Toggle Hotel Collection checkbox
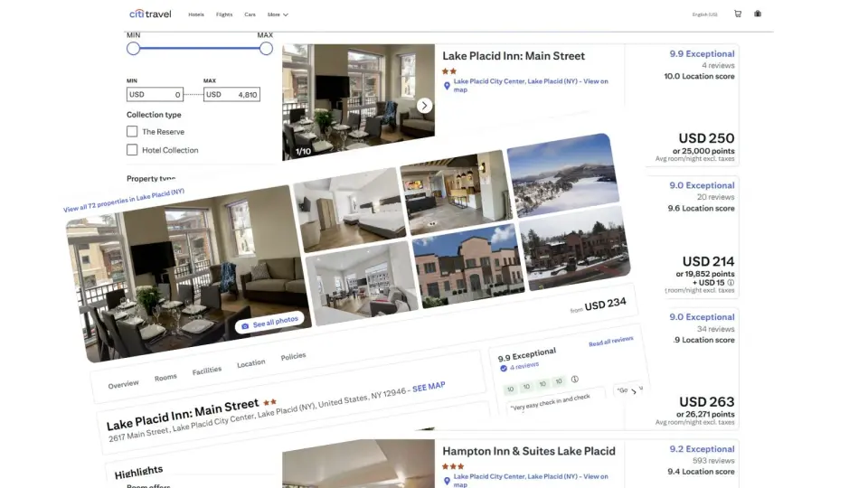This screenshot has width=868, height=488. pyautogui.click(x=132, y=150)
